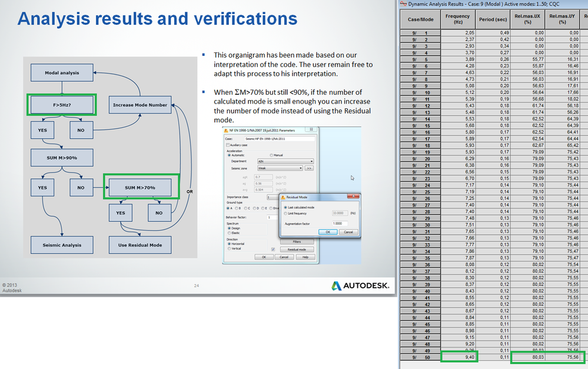Click the >> button next to Seismic zone
The height and width of the screenshot is (369, 588).
pyautogui.click(x=309, y=168)
